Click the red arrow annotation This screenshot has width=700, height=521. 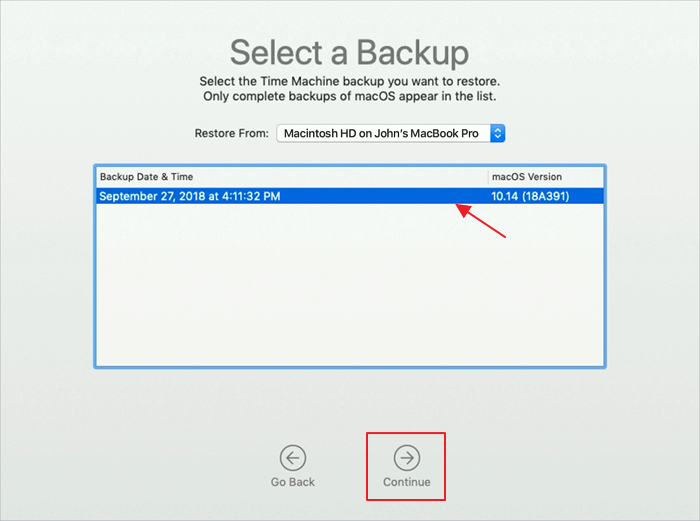coord(481,222)
